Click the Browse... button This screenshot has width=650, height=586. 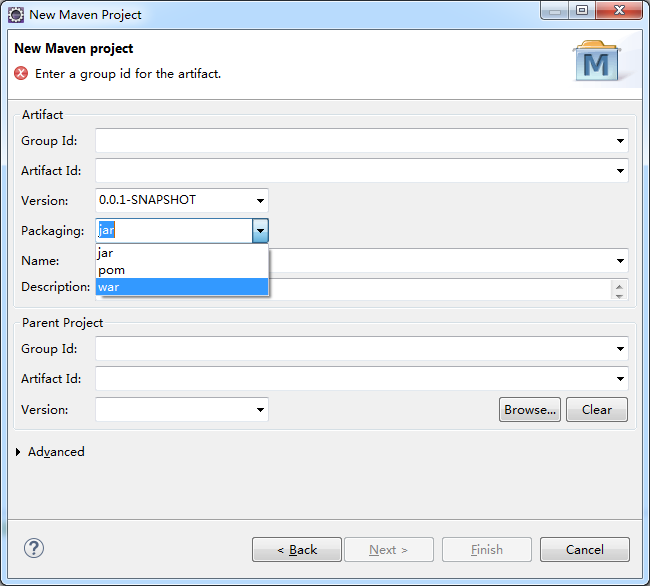click(x=530, y=409)
